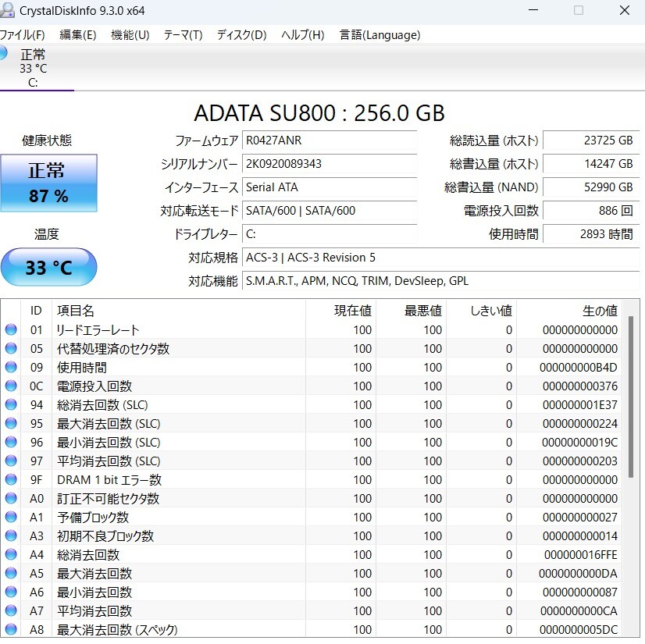
Task: Open the ファイル(F) menu
Action: 22,35
